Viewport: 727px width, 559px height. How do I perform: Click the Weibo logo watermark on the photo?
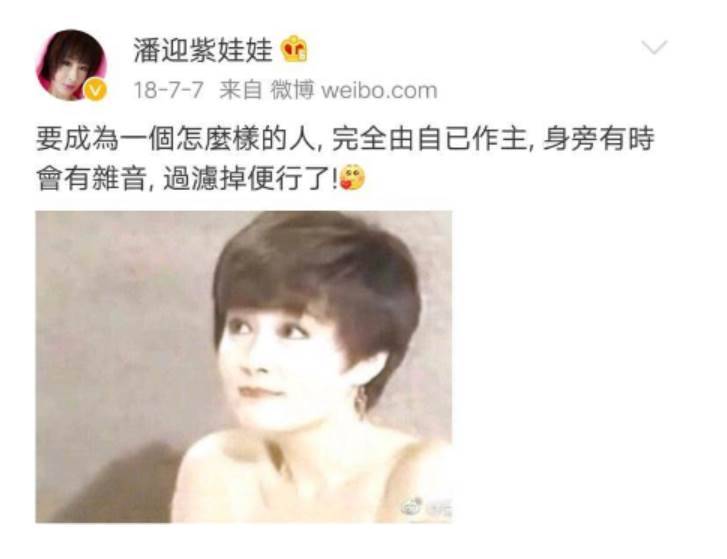(x=411, y=507)
